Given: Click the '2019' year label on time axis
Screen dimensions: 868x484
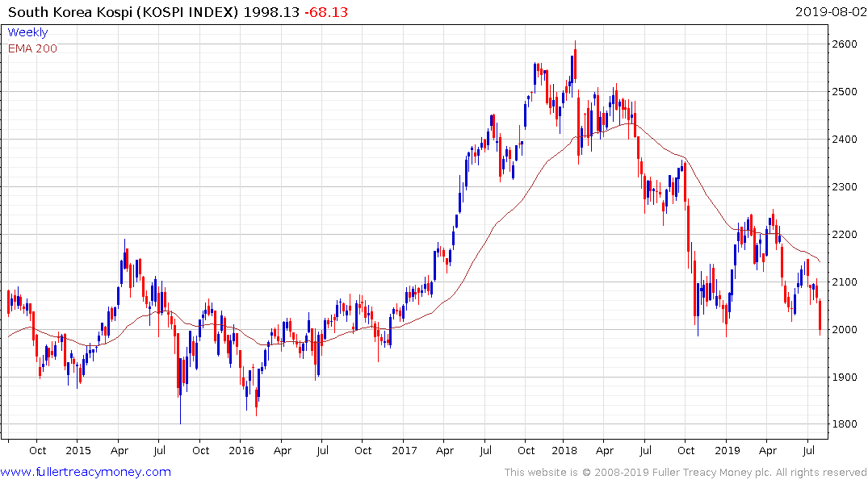Looking at the screenshot, I should pos(728,450).
